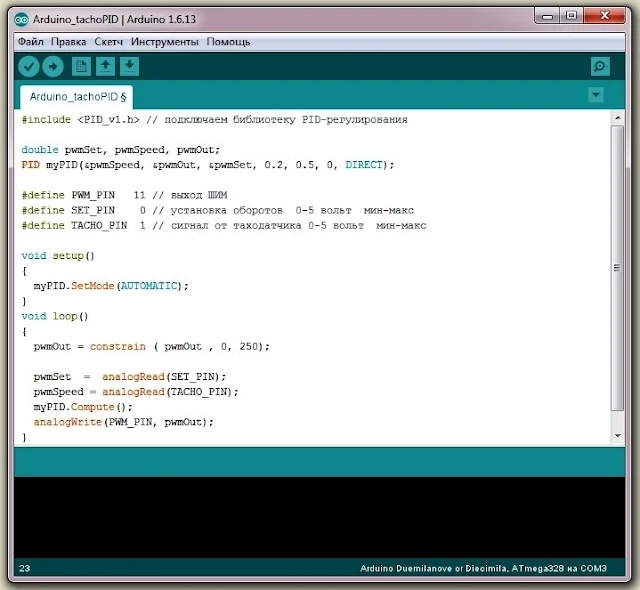Click analogRead(SET_PIN) text
The height and width of the screenshot is (590, 640).
161,377
